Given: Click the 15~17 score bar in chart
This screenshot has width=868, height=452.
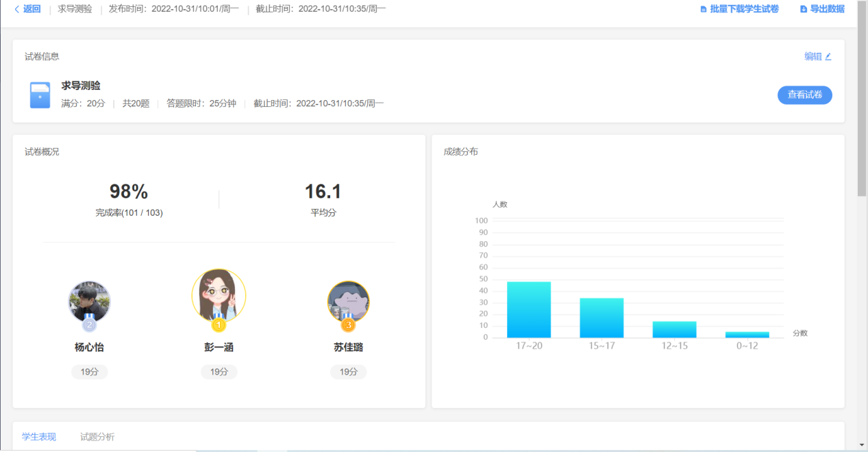Looking at the screenshot, I should [x=602, y=318].
